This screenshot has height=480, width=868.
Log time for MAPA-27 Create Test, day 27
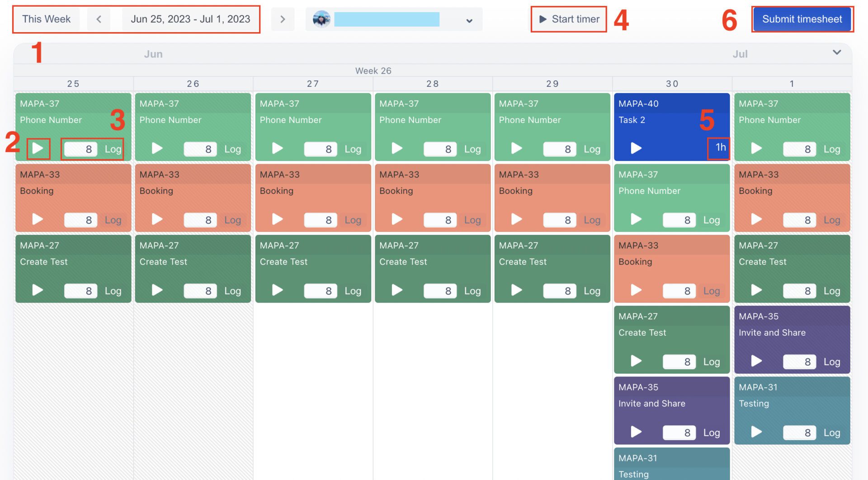353,291
